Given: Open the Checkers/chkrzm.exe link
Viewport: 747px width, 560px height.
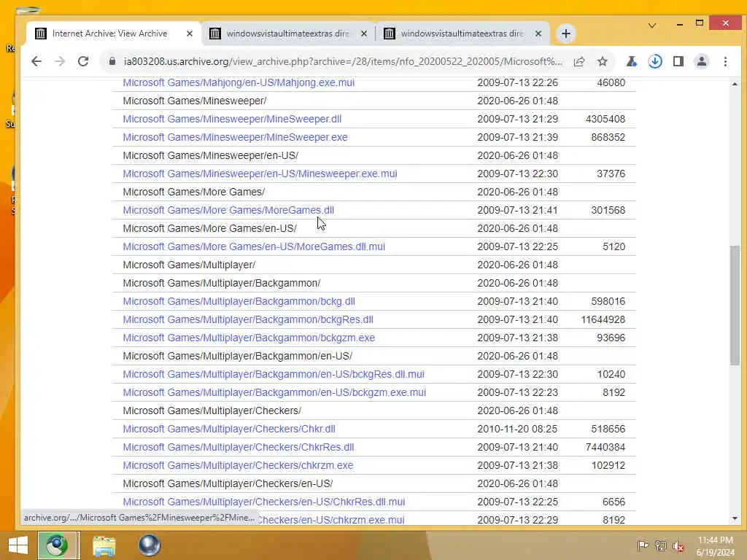Looking at the screenshot, I should 238,465.
